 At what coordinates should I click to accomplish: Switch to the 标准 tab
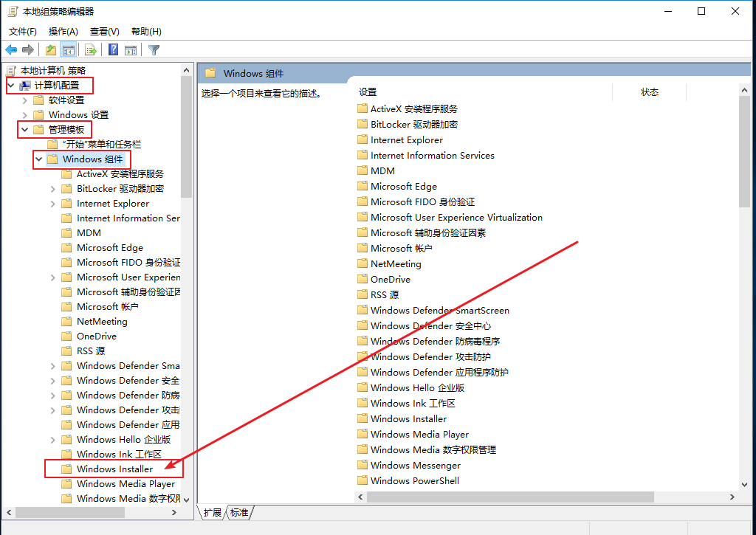pos(239,512)
